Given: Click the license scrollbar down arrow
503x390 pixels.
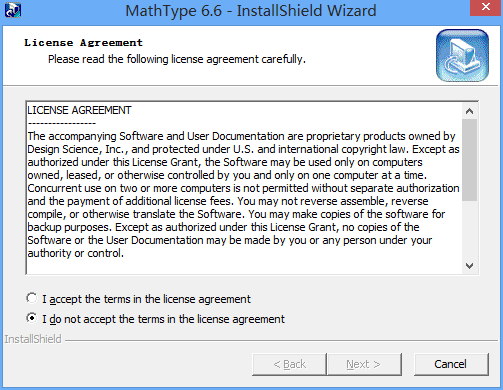Looking at the screenshot, I should point(469,266).
